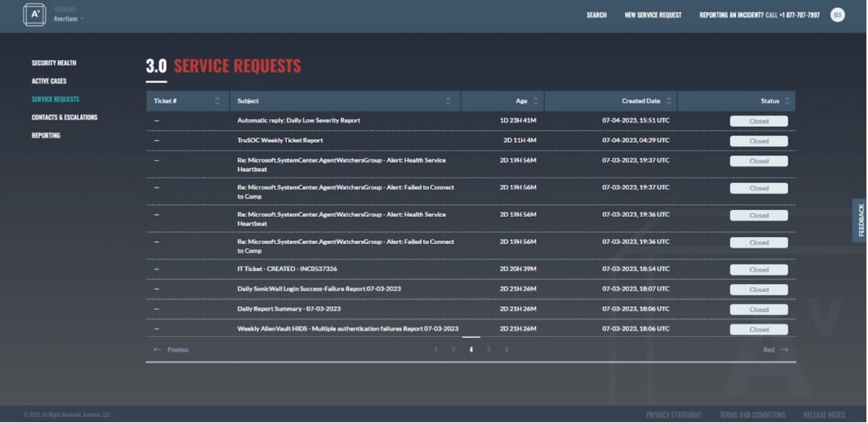868x423 pixels.
Task: Jump to page 6
Action: pyautogui.click(x=506, y=350)
